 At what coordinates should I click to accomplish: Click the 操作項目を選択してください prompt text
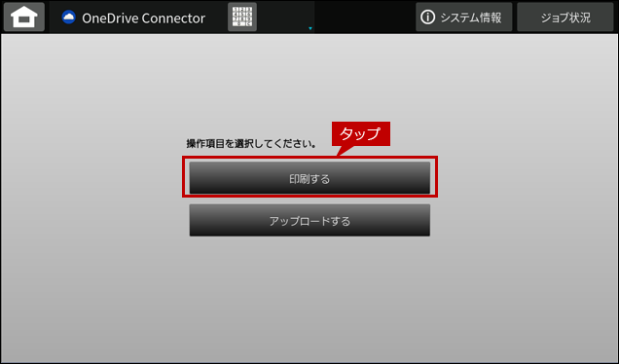coord(251,144)
